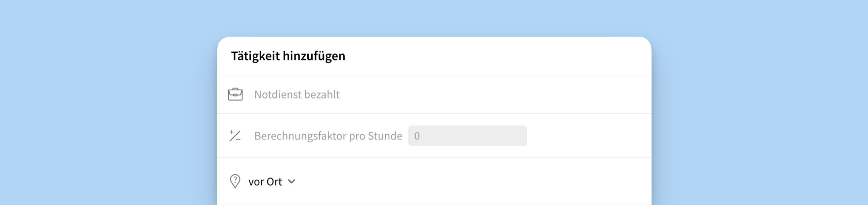
Task: Click the word Stunde in factor label
Action: click(385, 136)
